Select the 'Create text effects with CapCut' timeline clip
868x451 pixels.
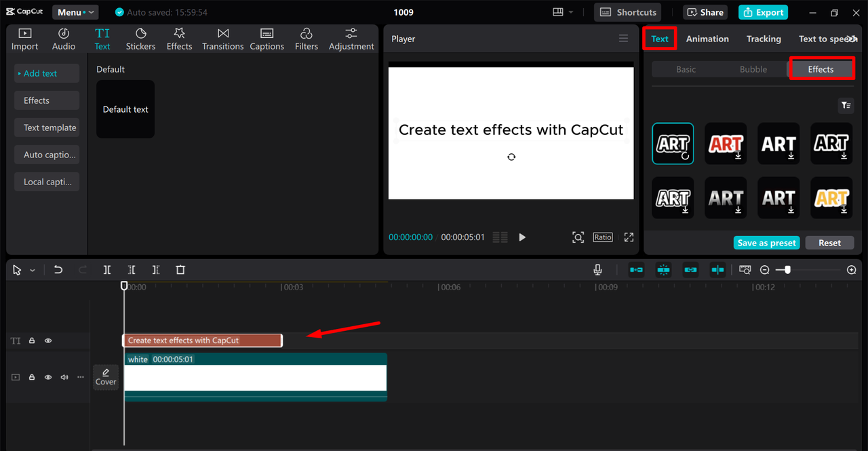[202, 340]
